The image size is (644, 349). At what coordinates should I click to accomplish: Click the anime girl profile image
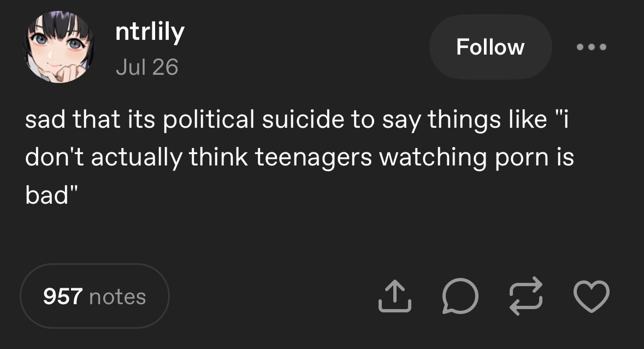point(59,47)
